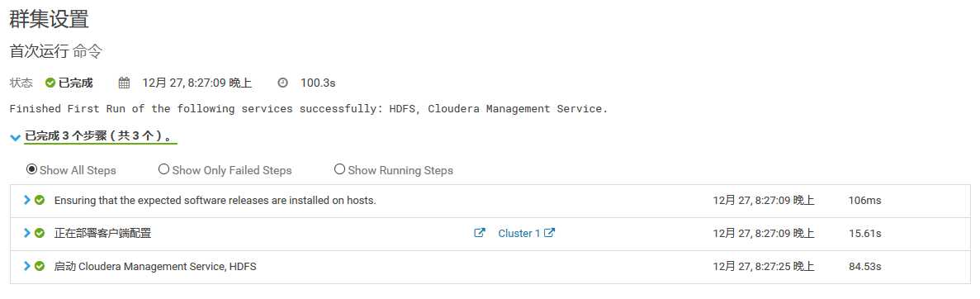
Task: Expand the 启动 Cloudera Management Service step
Action: (27, 266)
